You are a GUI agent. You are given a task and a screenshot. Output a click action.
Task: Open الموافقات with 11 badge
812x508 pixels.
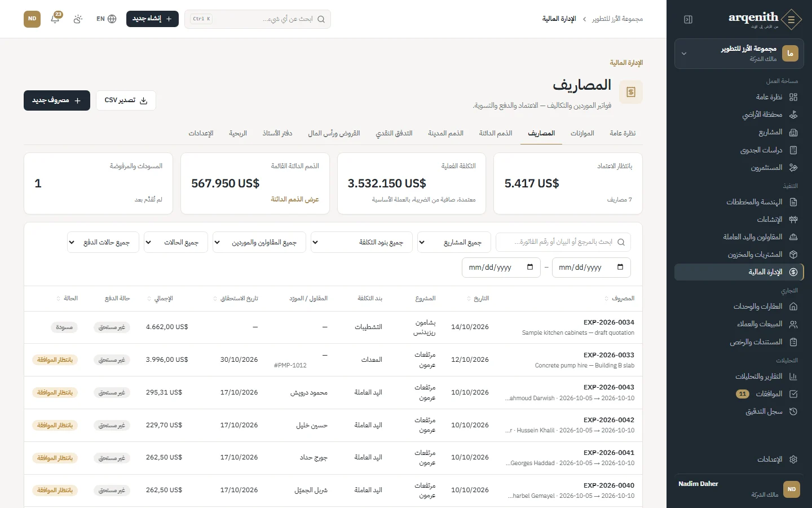pyautogui.click(x=739, y=394)
